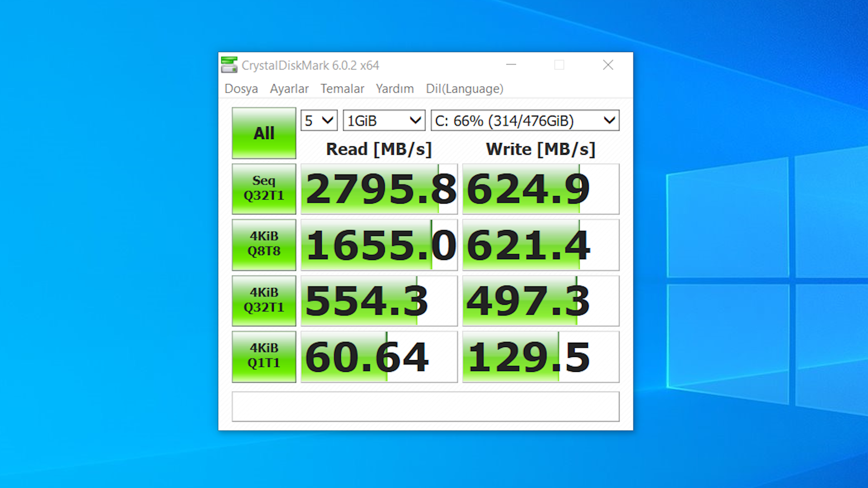Open the Dil(Language) menu
The height and width of the screenshot is (488, 868).
click(465, 89)
